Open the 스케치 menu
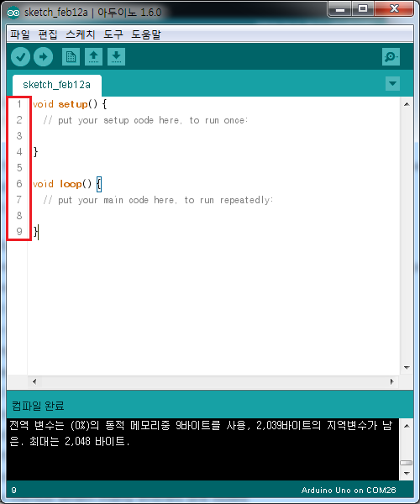The width and height of the screenshot is (420, 504). (x=81, y=34)
